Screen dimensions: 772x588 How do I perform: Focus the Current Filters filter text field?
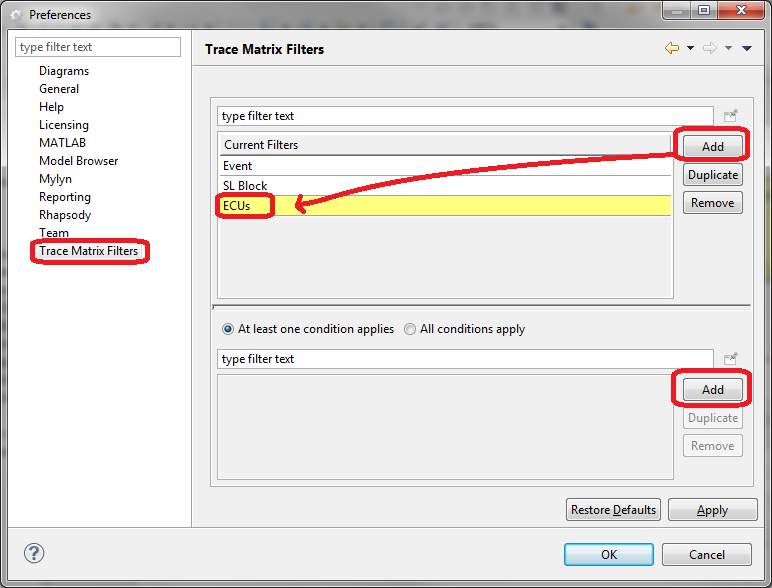click(x=465, y=116)
